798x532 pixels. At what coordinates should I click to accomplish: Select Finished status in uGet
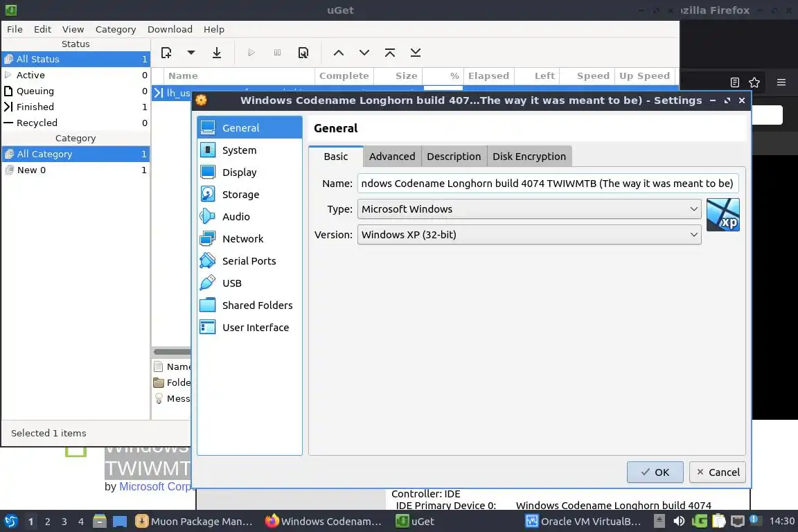(76, 107)
